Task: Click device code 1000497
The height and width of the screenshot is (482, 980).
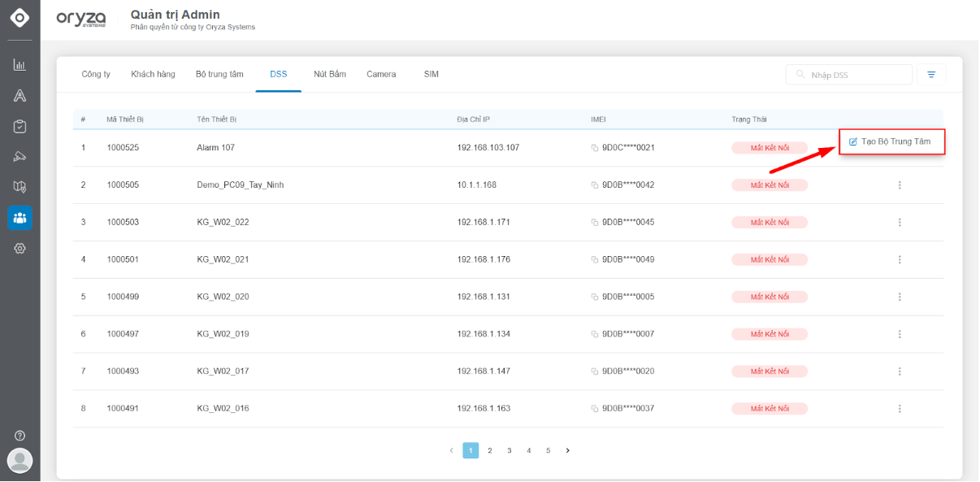Action: click(x=123, y=334)
